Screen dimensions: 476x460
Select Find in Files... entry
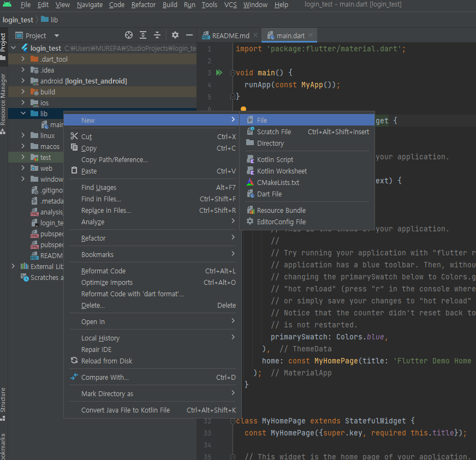153,199
